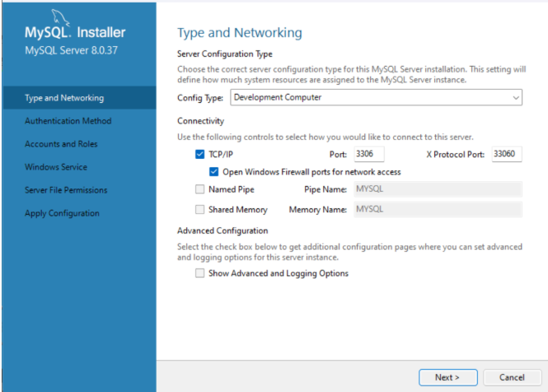This screenshot has width=548, height=392.
Task: Go to Type and Networking step
Action: point(79,98)
